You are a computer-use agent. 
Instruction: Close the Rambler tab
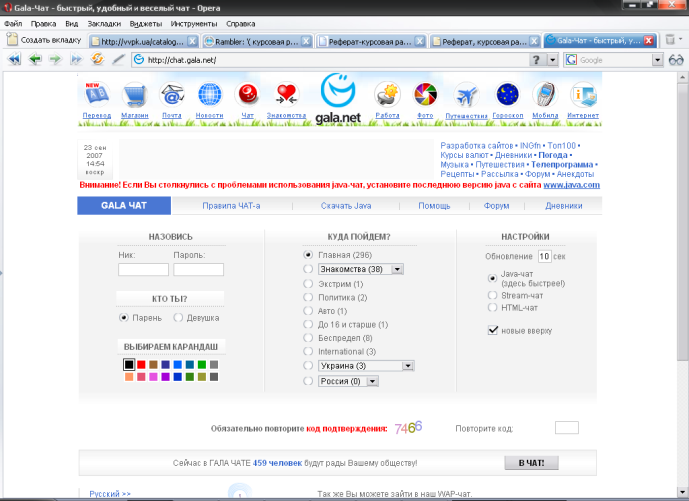point(306,41)
